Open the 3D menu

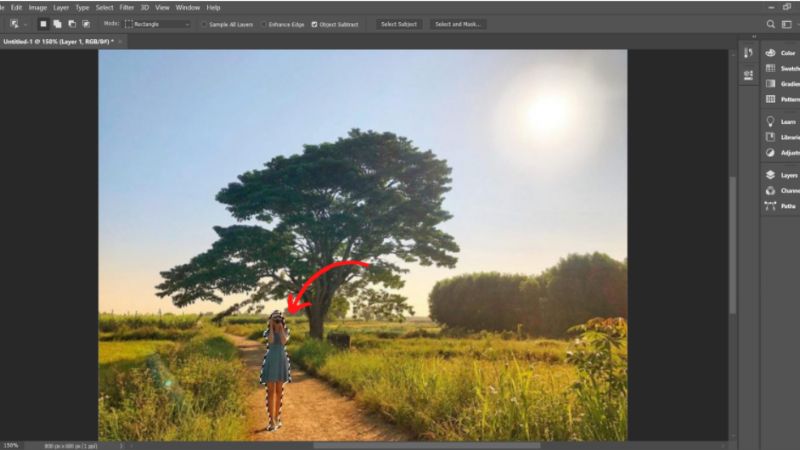pyautogui.click(x=145, y=8)
